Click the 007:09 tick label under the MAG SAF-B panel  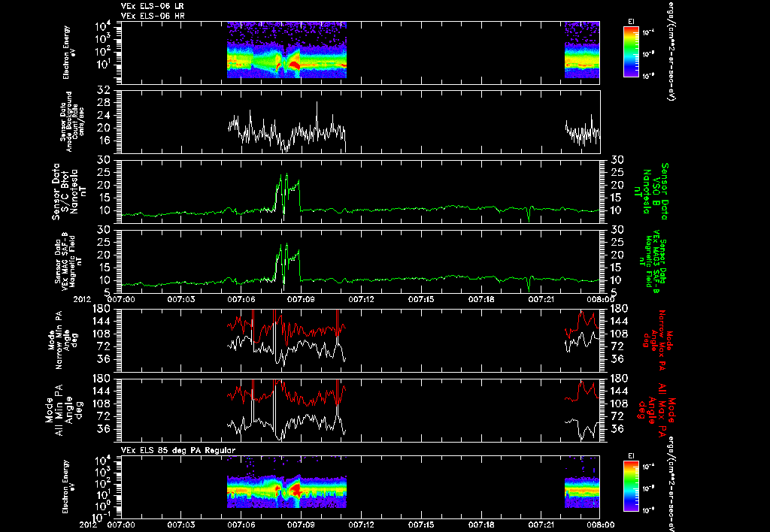click(302, 299)
